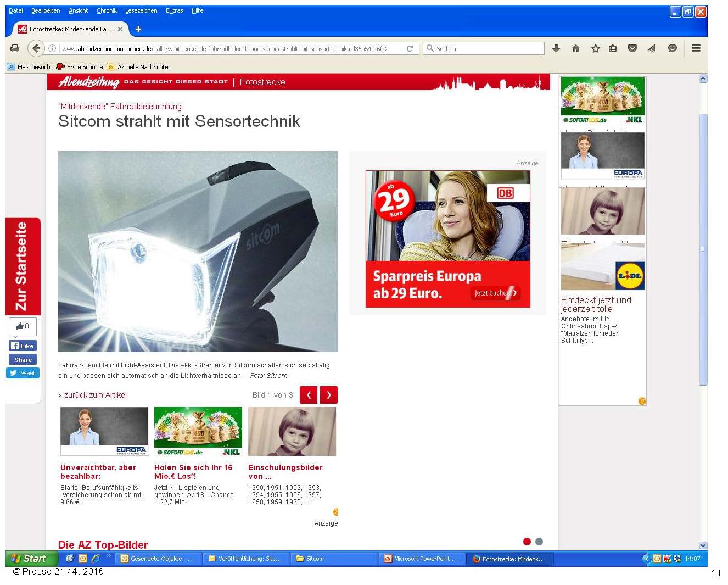Close the Fotostrecke tab
The image size is (728, 585).
[120, 29]
